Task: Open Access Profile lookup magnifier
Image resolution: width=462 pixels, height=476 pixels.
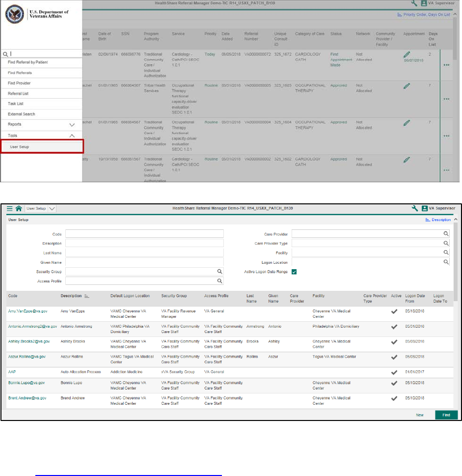Action: tap(219, 281)
